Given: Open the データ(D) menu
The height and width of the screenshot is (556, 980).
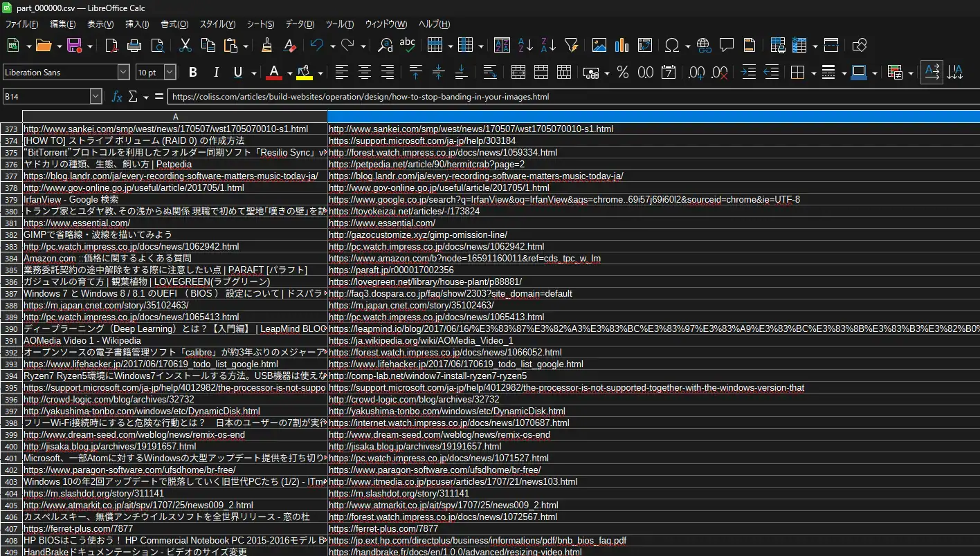Looking at the screenshot, I should (x=300, y=24).
